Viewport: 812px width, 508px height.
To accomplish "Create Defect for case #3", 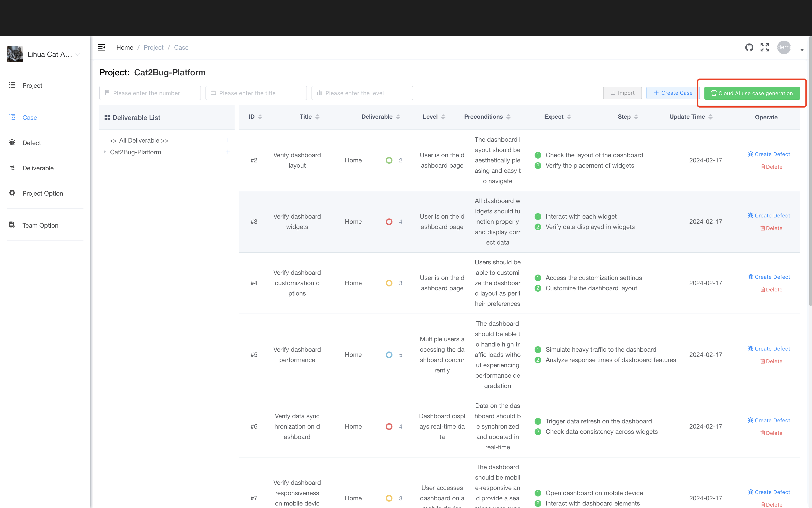I will coord(769,216).
